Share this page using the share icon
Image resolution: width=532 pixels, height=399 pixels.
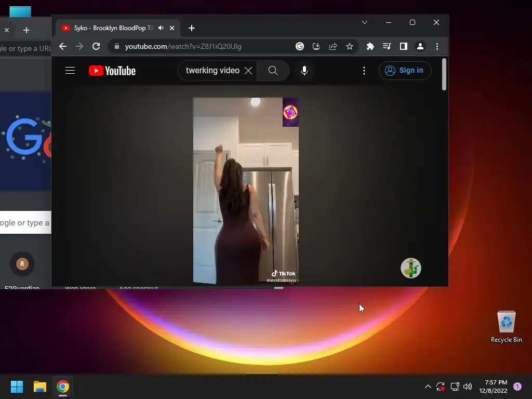coord(333,46)
